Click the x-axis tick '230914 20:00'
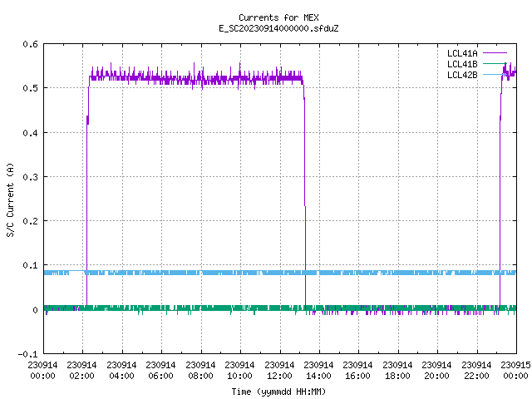This screenshot has width=532, height=399. click(436, 371)
